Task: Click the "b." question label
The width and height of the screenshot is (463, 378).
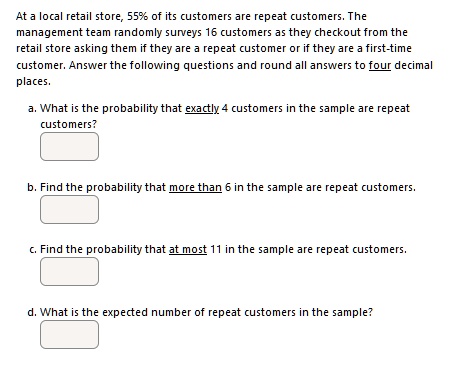Action: tap(32, 187)
